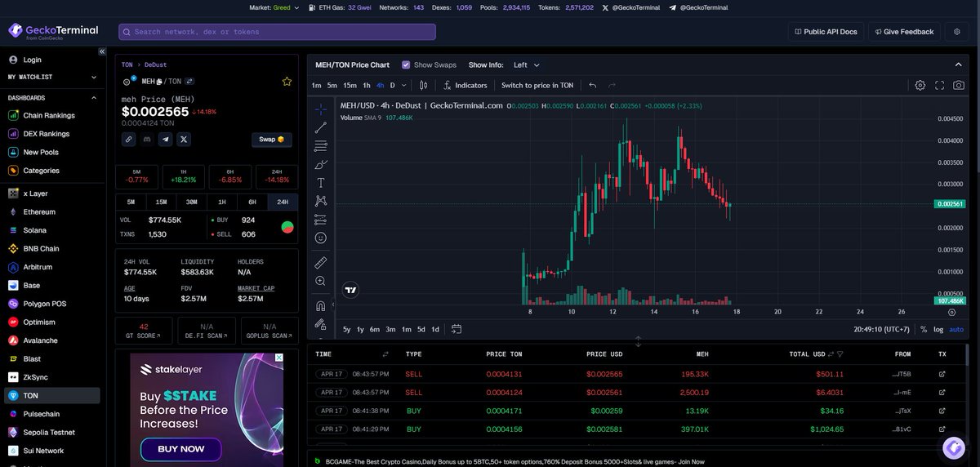980x467 pixels.
Task: Undo the last chart action
Action: click(x=593, y=85)
